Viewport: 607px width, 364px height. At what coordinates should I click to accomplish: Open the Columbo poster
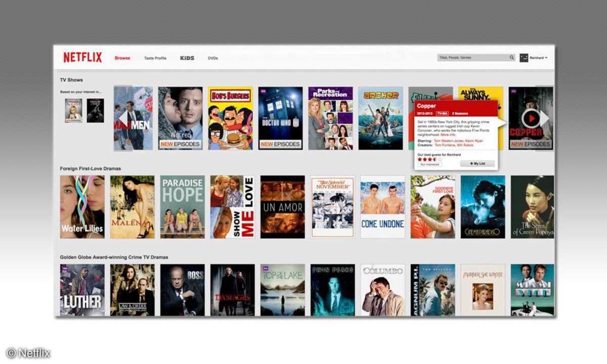click(x=383, y=290)
